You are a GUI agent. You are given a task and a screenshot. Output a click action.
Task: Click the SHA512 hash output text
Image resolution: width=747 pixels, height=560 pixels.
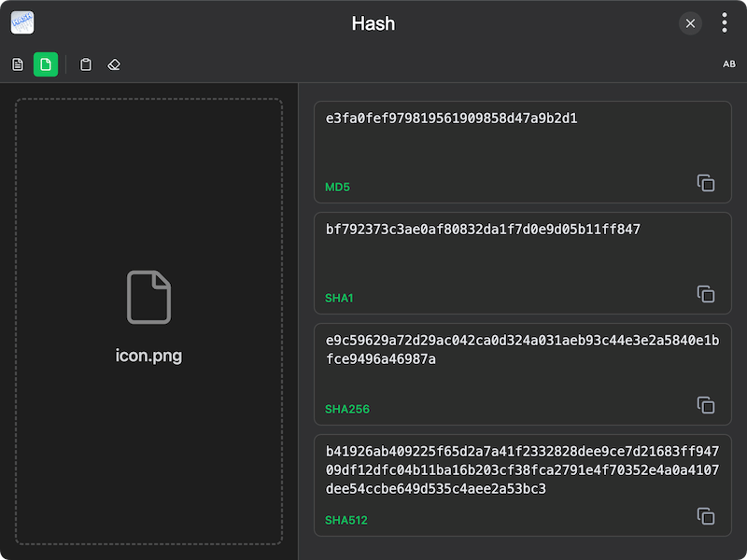click(x=522, y=470)
